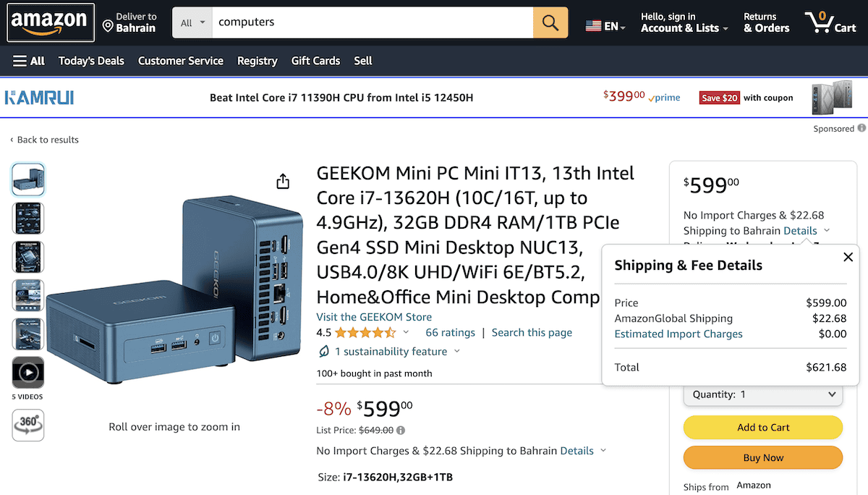868x495 pixels.
Task: Expand the Quantity selector dropdown
Action: [763, 394]
